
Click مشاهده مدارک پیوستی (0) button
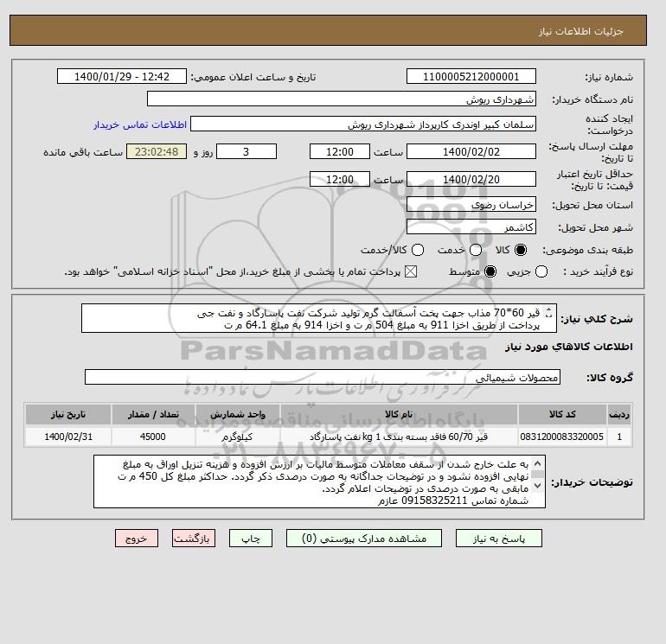coord(364,539)
